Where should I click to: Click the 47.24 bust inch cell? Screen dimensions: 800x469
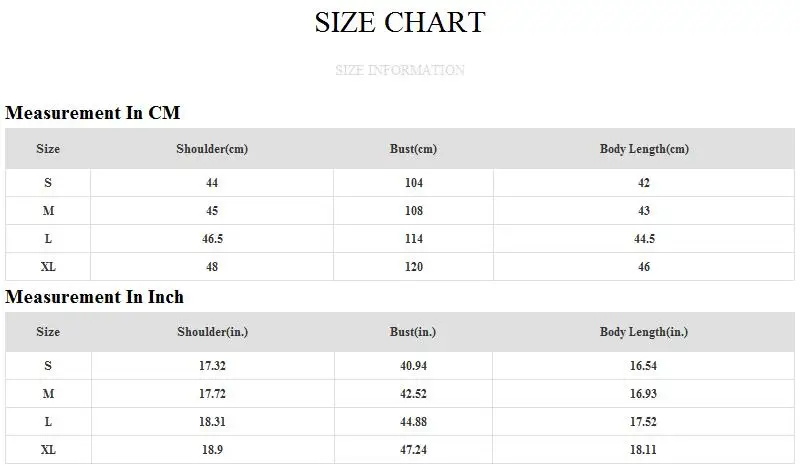click(413, 450)
